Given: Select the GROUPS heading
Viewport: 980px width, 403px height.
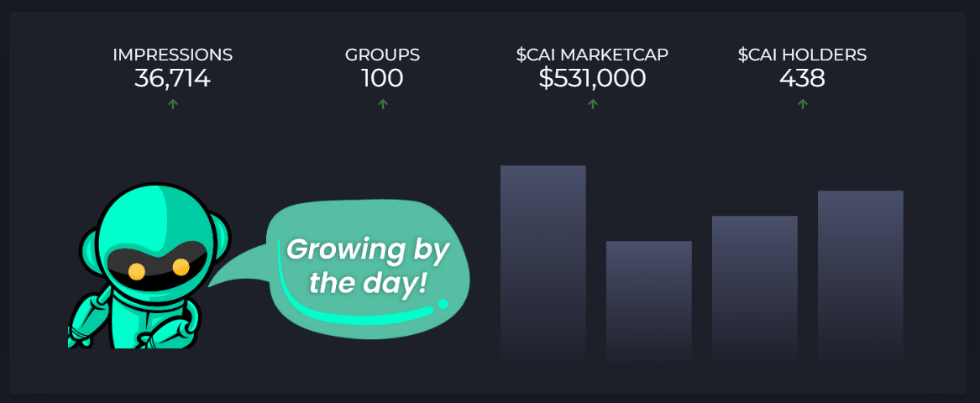Looking at the screenshot, I should 382,55.
